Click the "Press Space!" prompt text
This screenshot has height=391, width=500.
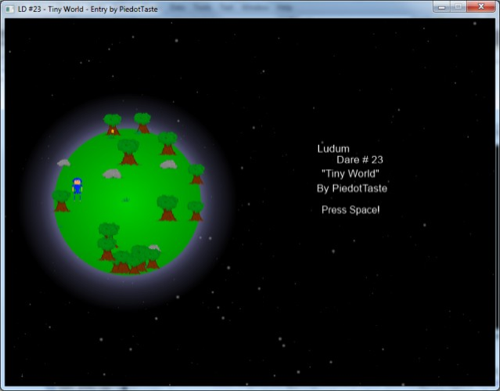click(x=350, y=210)
